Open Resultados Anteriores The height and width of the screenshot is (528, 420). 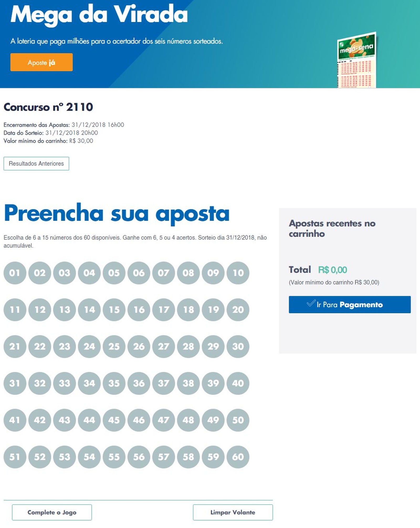[36, 163]
